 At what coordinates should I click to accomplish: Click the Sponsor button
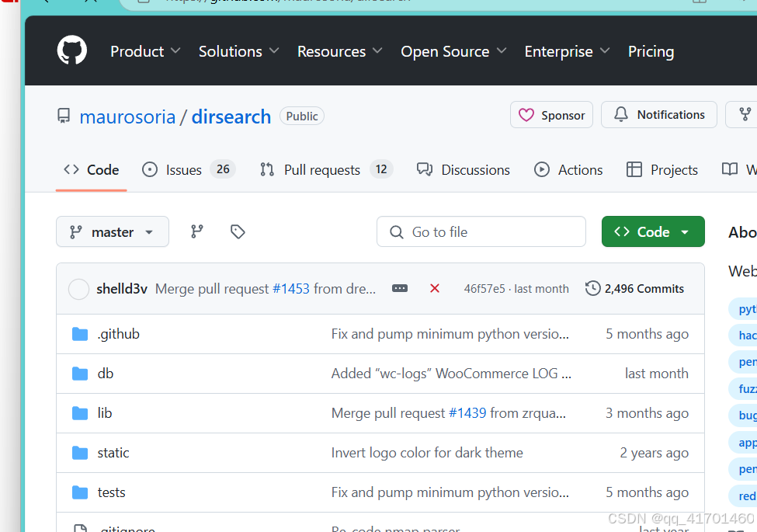[x=551, y=115]
